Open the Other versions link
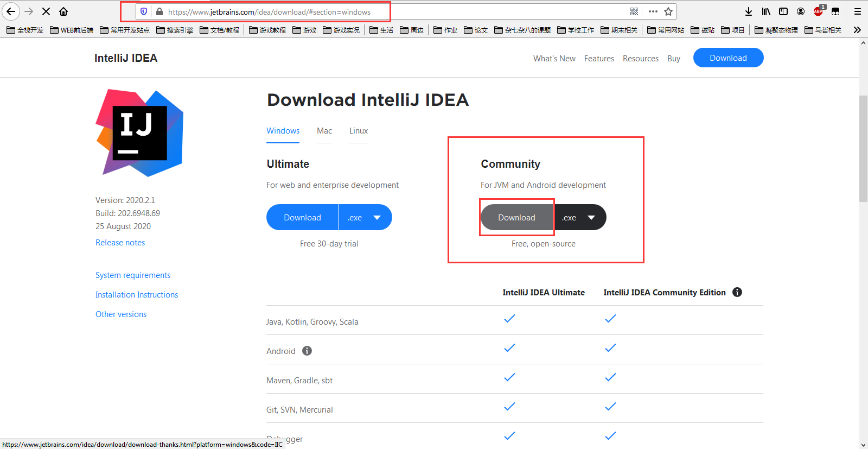 click(x=121, y=314)
